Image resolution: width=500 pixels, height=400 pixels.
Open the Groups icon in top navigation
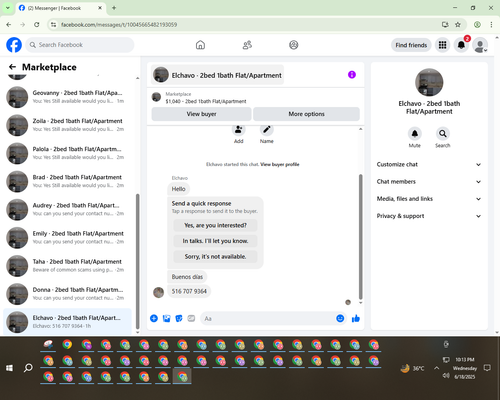[294, 45]
